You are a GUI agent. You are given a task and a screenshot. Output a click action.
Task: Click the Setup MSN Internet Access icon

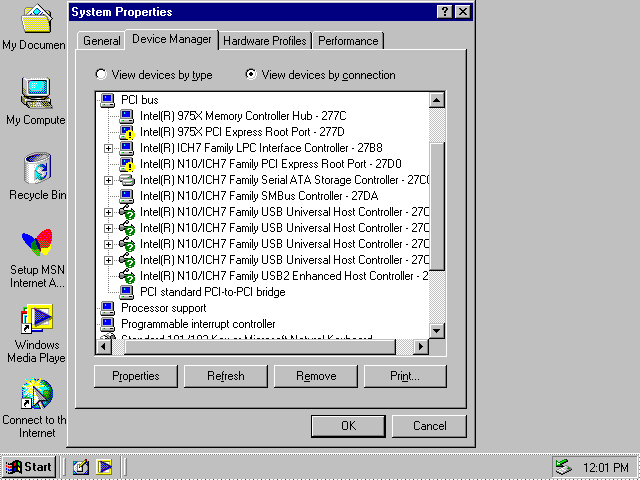tap(37, 244)
